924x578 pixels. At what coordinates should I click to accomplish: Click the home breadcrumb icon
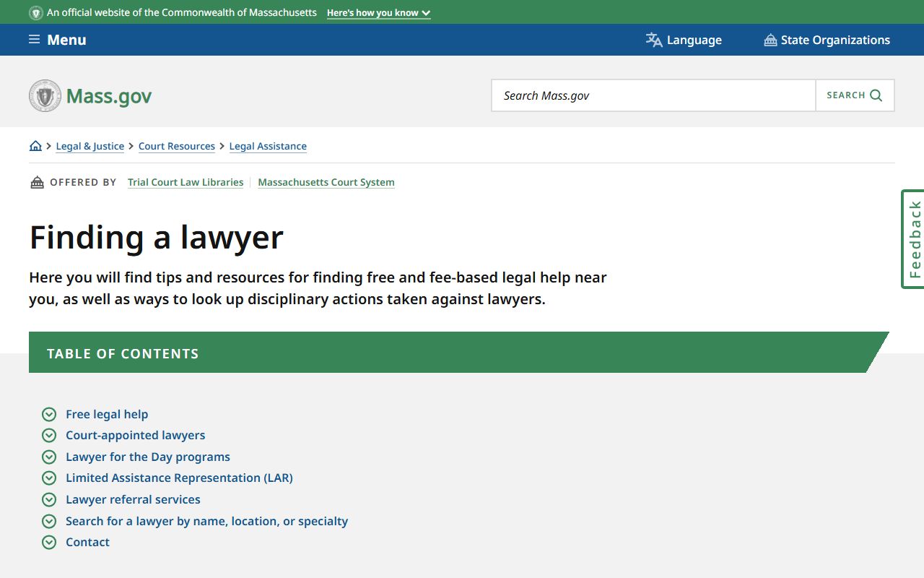coord(35,146)
